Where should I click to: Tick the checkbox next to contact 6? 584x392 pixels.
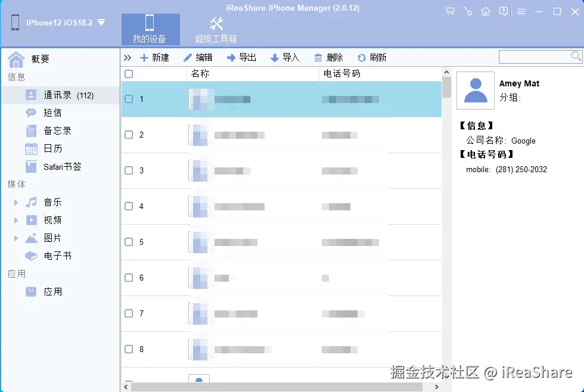pyautogui.click(x=128, y=278)
